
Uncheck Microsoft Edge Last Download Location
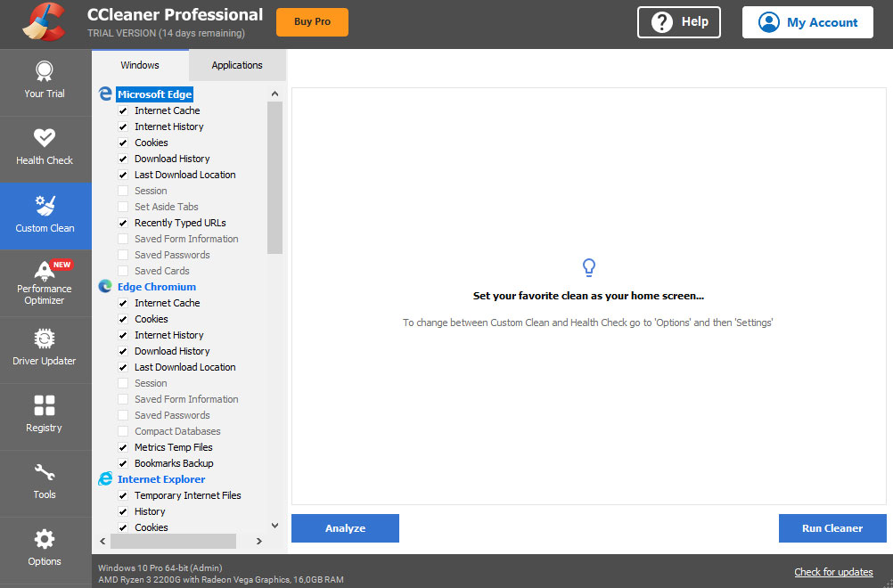123,175
